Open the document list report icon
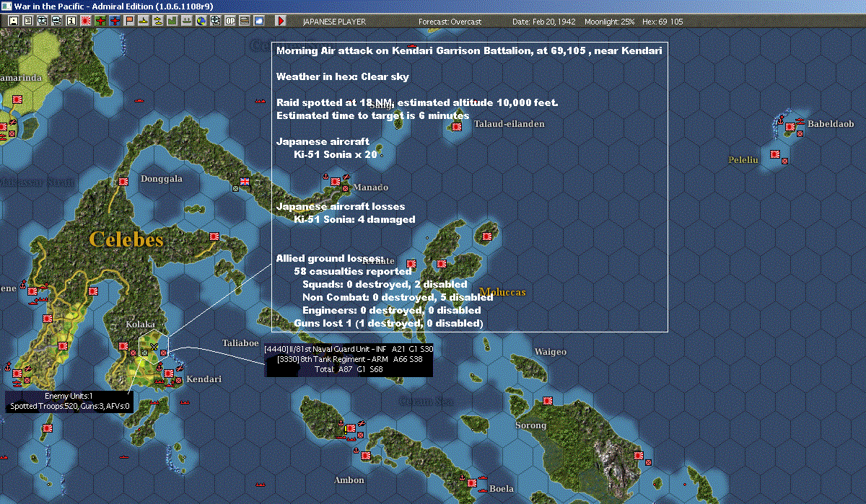 [28, 21]
